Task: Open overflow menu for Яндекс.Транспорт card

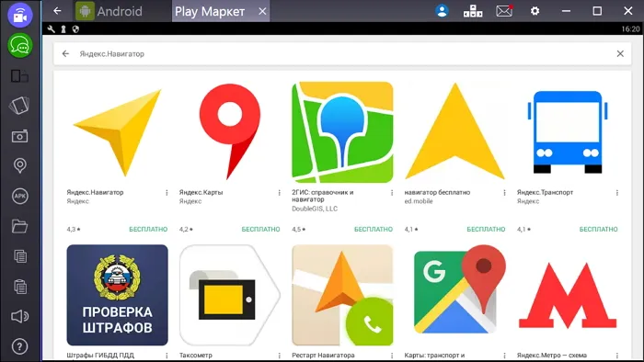Action: tap(617, 193)
